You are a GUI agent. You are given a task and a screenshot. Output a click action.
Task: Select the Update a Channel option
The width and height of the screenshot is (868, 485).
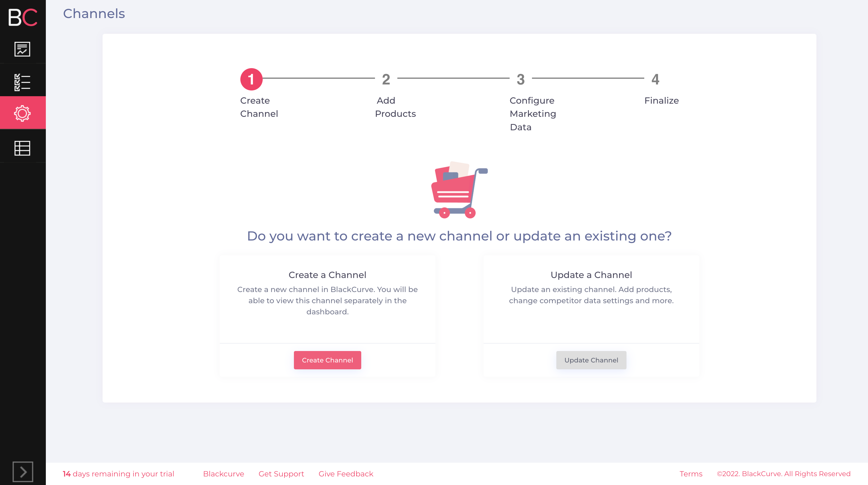(x=591, y=359)
